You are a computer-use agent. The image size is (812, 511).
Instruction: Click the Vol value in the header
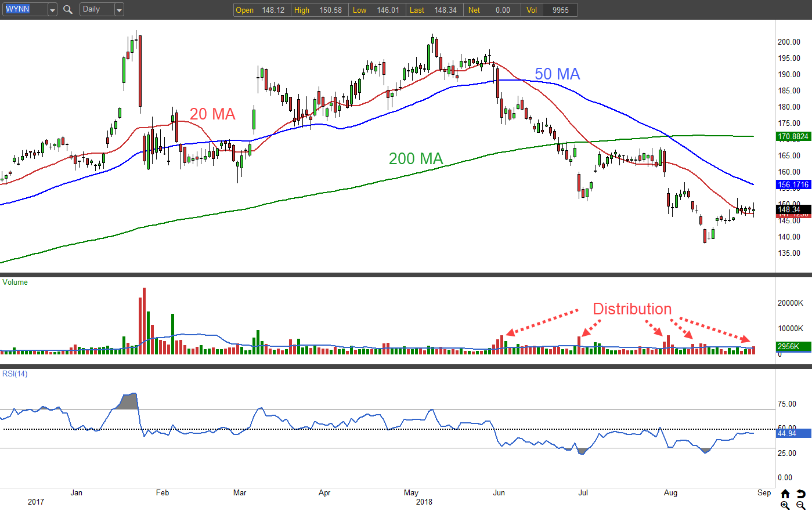click(x=560, y=10)
